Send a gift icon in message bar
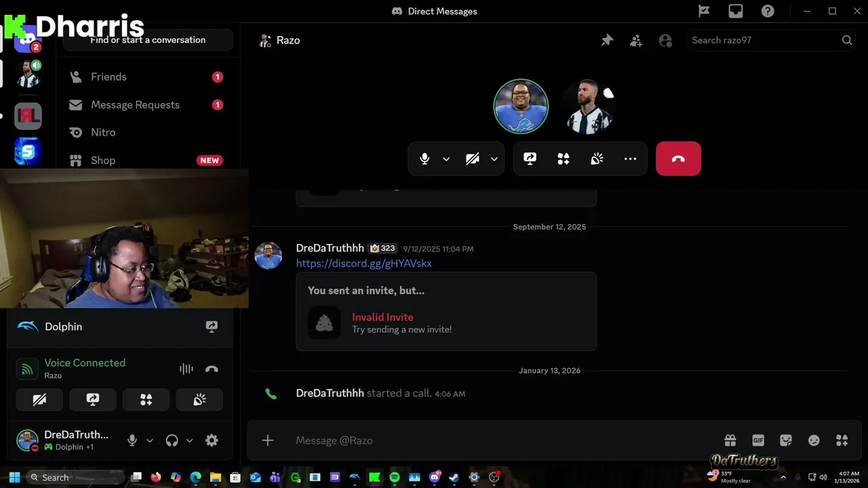 (730, 441)
